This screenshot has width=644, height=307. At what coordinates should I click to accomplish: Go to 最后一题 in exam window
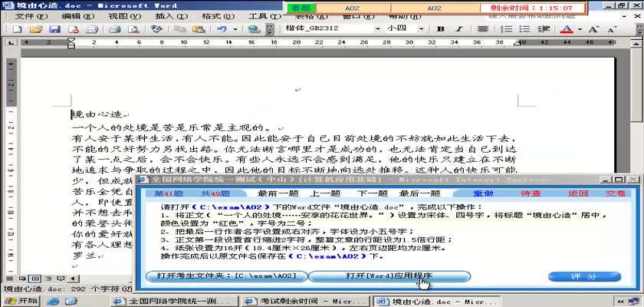coord(420,193)
